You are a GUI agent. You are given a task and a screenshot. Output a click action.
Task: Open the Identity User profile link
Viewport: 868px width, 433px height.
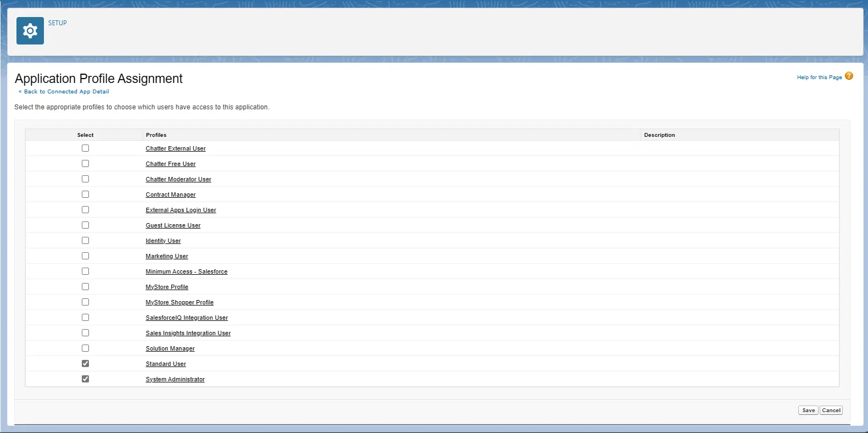point(163,241)
